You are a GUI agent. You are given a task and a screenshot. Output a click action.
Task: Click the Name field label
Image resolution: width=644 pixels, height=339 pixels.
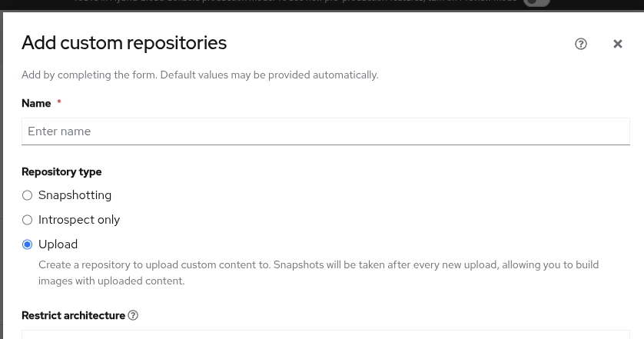tap(36, 103)
